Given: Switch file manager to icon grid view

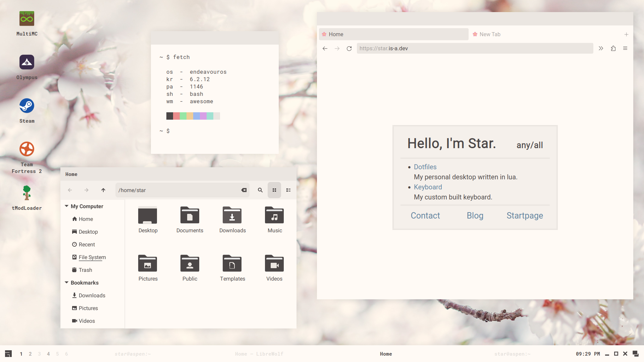Looking at the screenshot, I should [274, 190].
